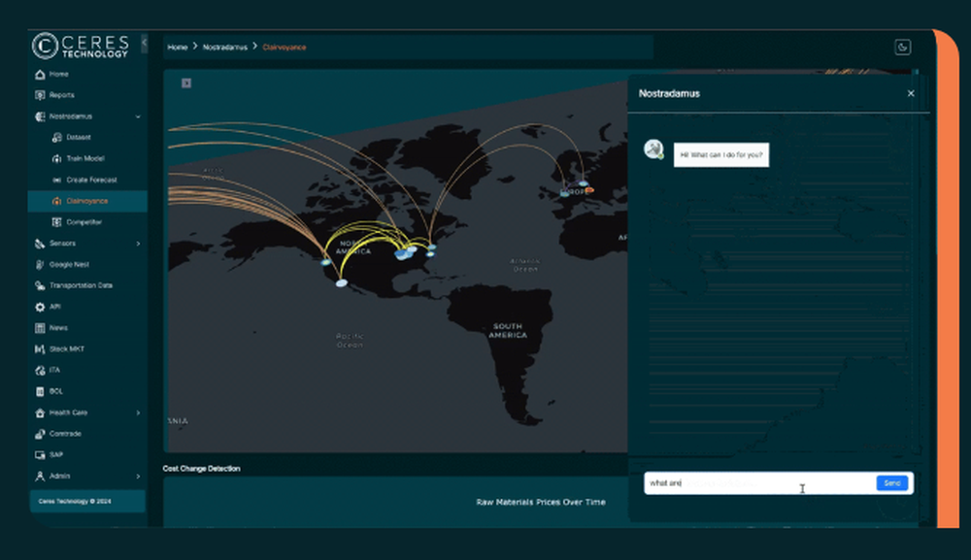Click the Competitor icon

[57, 222]
